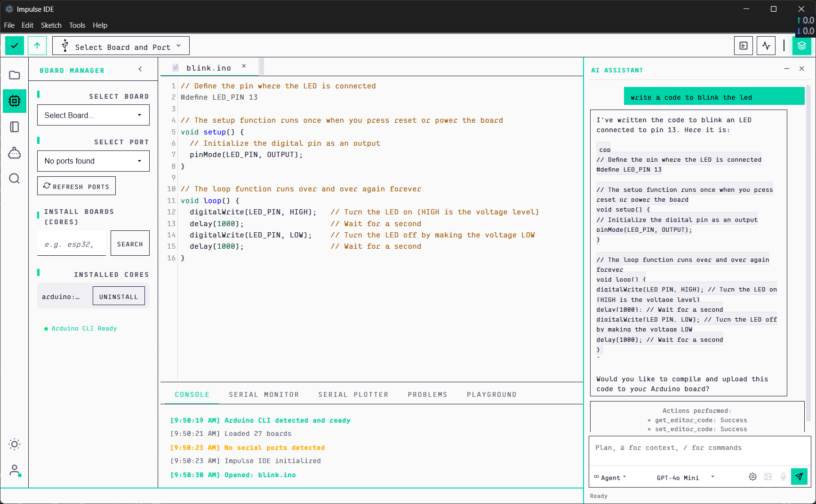
Task: Open the file explorer folder icon
Action: coord(15,75)
